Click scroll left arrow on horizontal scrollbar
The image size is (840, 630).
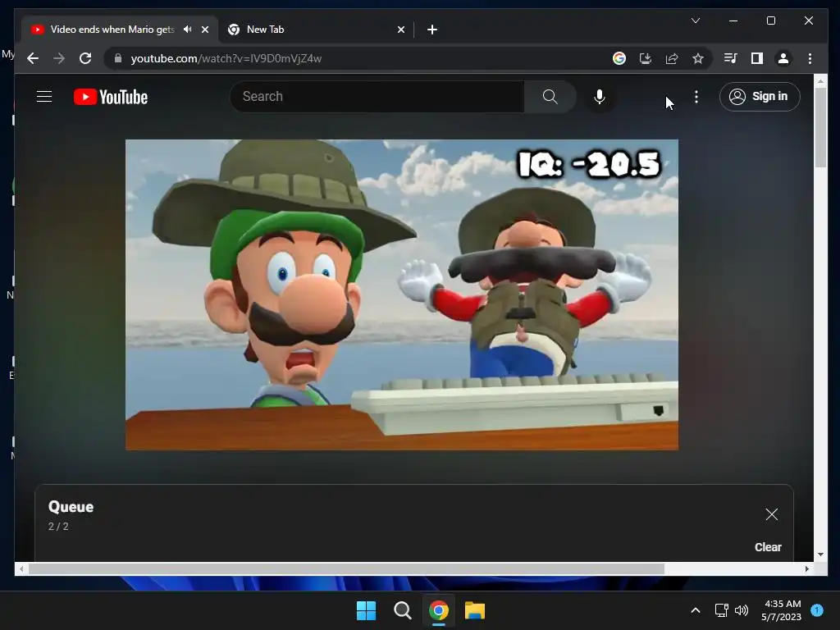coord(21,569)
